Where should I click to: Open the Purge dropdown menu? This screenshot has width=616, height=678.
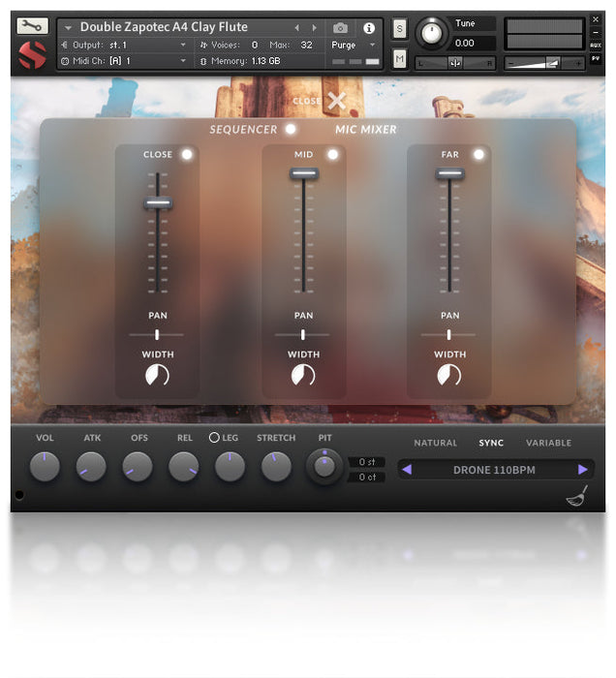353,45
